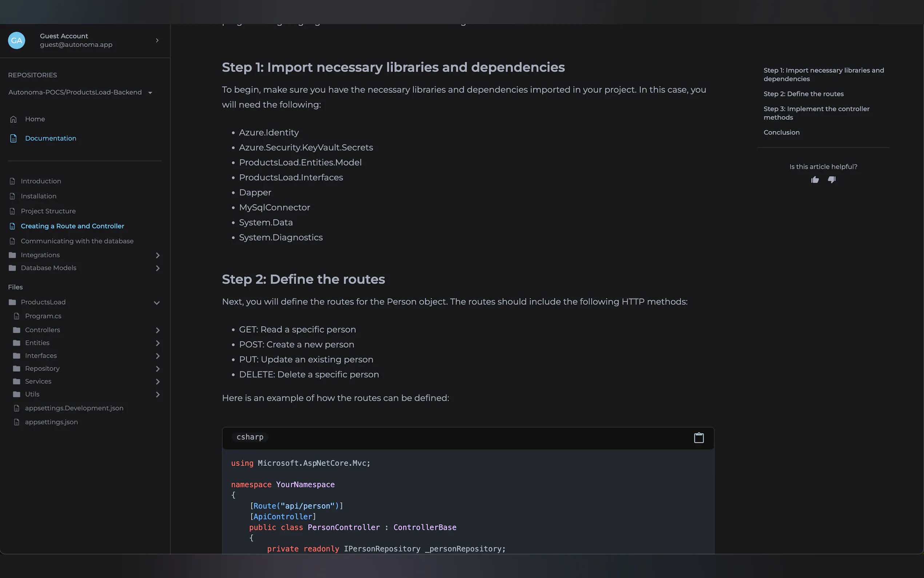Click the Program.cs file icon
Image resolution: width=924 pixels, height=578 pixels.
coord(16,316)
